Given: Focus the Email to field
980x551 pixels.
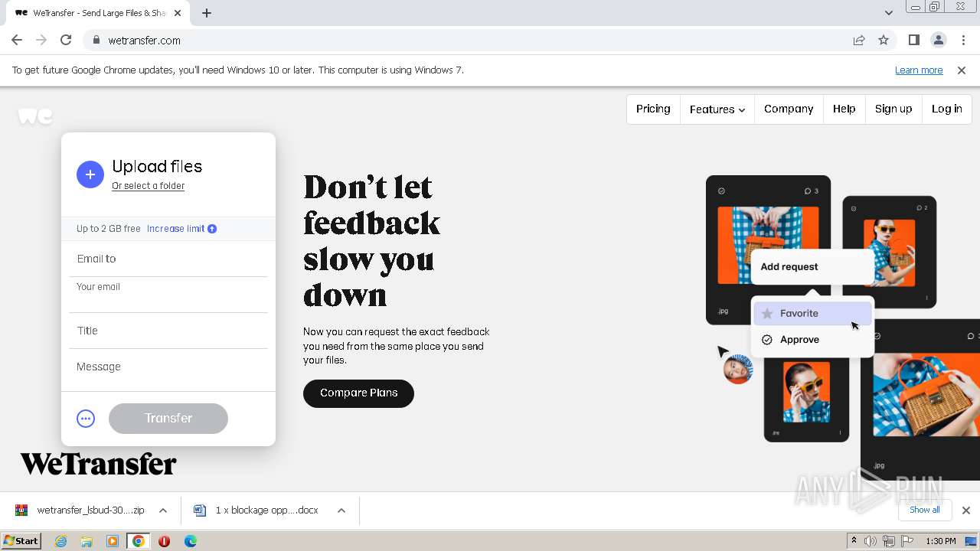Looking at the screenshot, I should 168,259.
